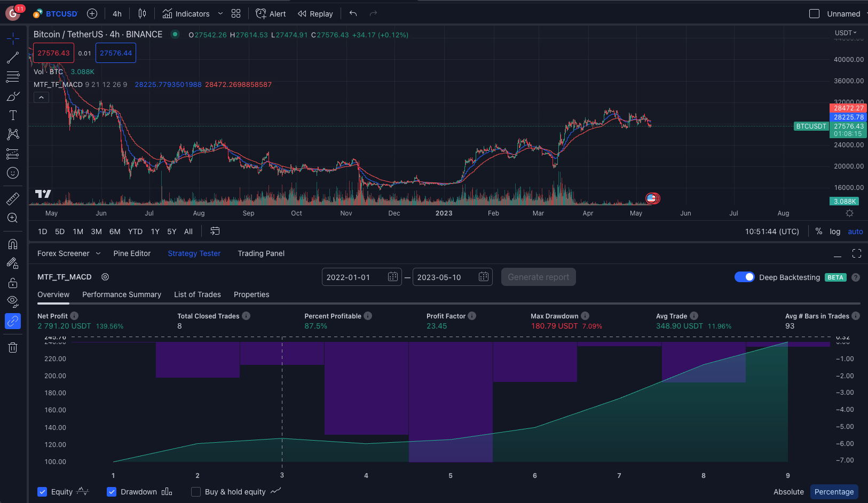Open the Fibonacci and Gann tools
Viewport: 868px width, 503px height.
(x=13, y=77)
